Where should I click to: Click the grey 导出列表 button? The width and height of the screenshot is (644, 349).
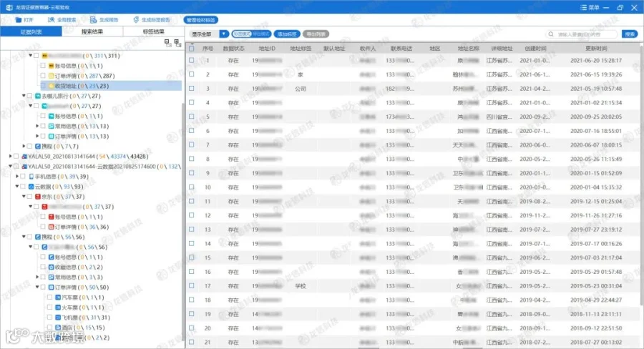tap(316, 34)
